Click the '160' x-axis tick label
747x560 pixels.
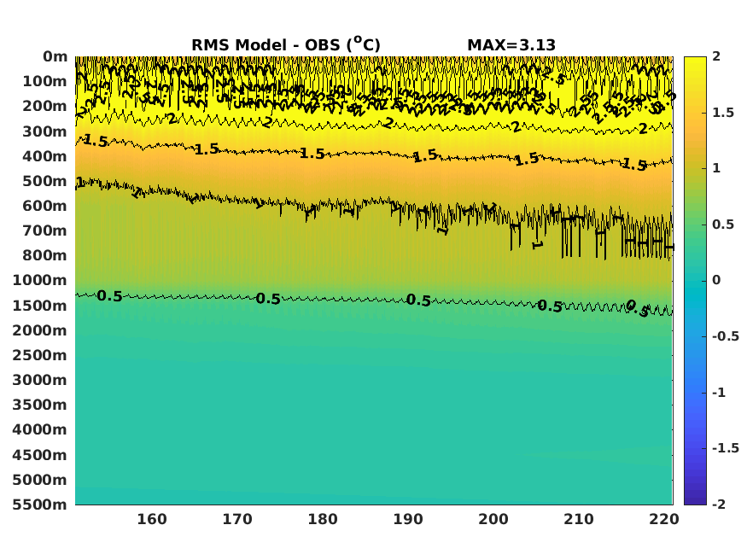coord(152,519)
